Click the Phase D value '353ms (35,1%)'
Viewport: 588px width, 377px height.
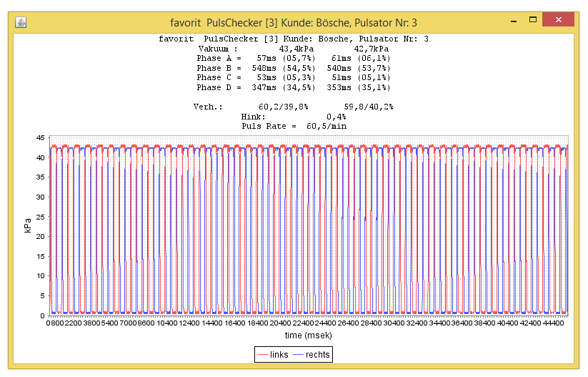point(359,87)
